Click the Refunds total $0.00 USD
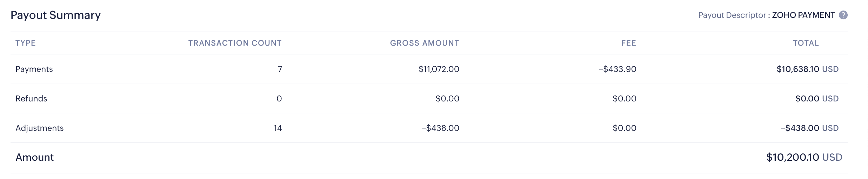 817,99
